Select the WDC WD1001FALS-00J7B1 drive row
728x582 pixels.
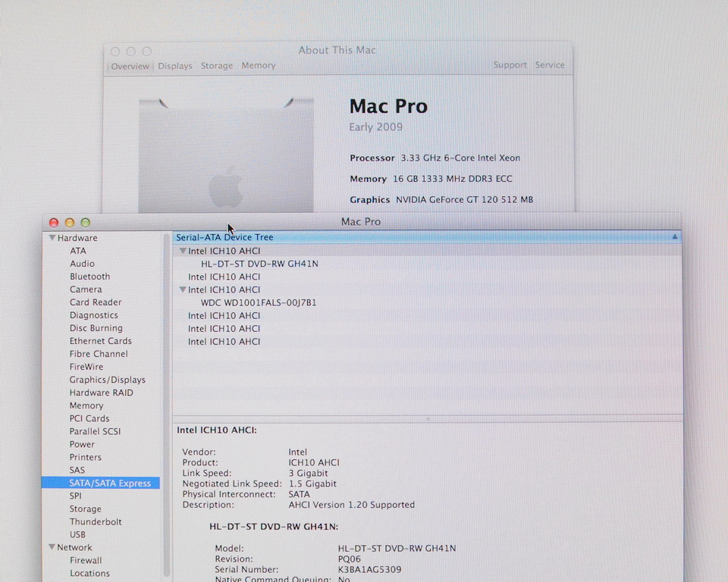tap(427, 302)
